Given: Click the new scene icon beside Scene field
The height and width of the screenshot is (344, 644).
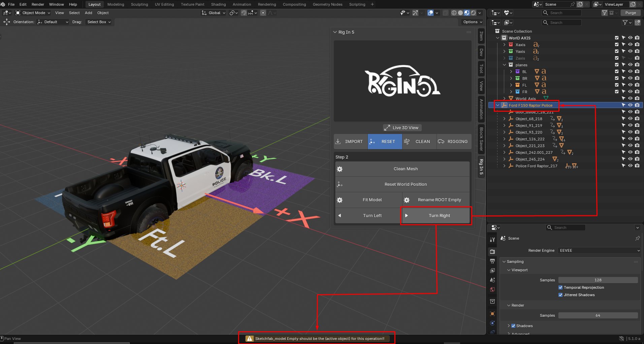Looking at the screenshot, I should coord(580,4).
